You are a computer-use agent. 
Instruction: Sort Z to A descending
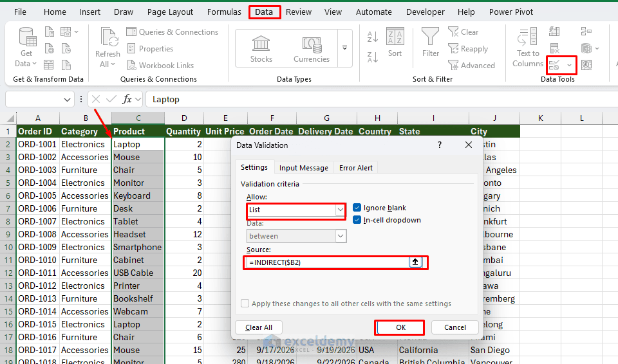[373, 57]
